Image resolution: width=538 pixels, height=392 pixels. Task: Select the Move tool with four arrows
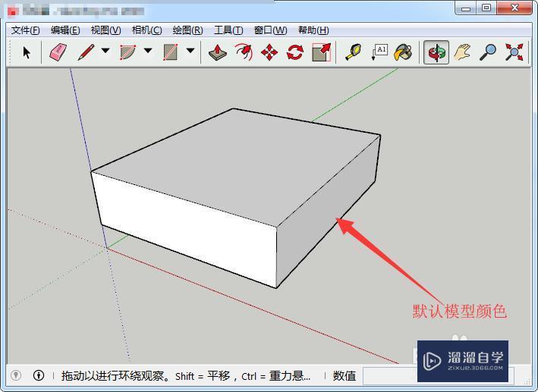point(269,52)
